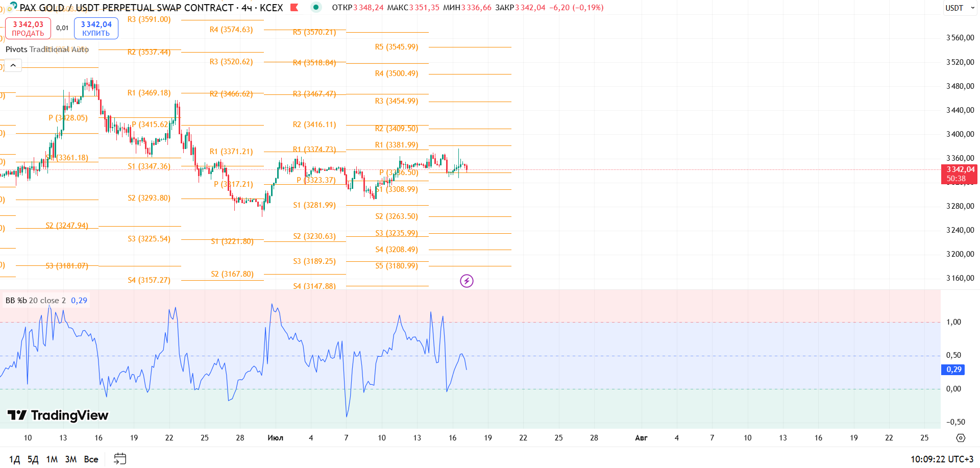Click pivot label R4 (3574.63)

point(231,30)
